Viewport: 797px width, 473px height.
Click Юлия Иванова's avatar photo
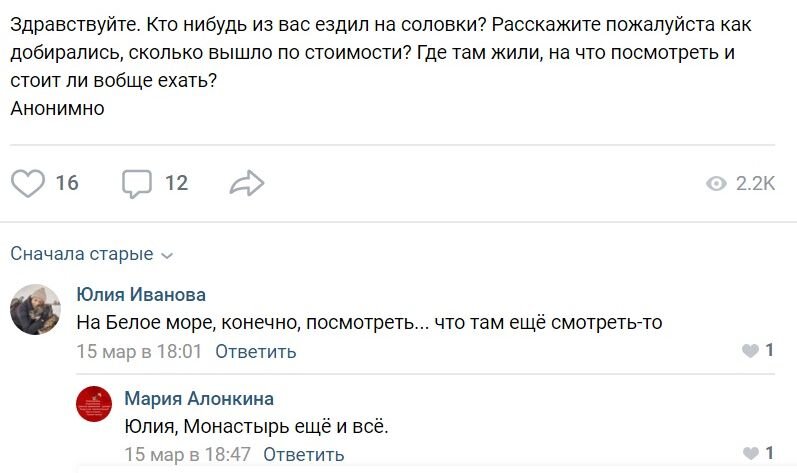point(35,308)
